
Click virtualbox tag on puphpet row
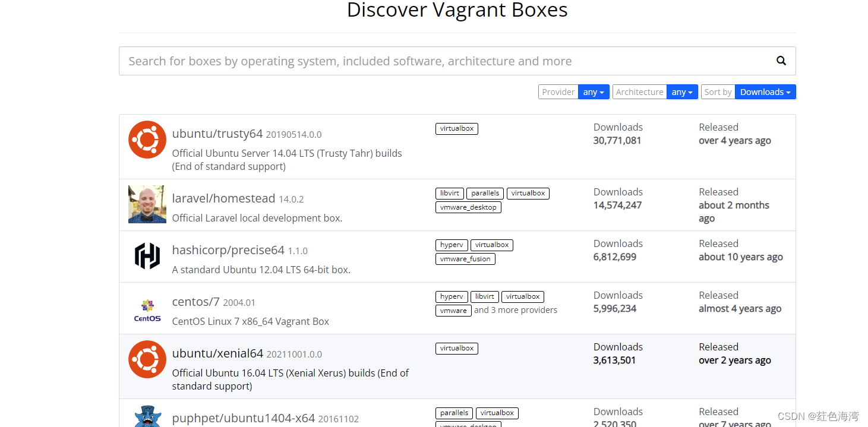tap(497, 413)
